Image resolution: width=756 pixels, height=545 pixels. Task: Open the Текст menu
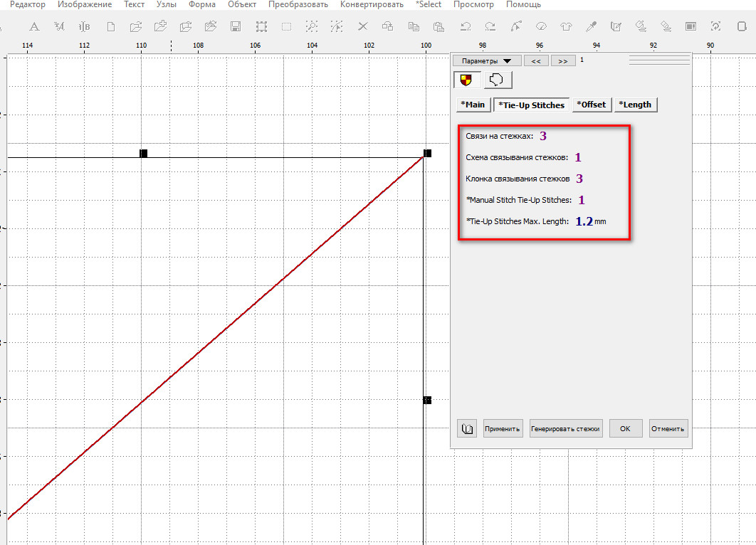[134, 4]
